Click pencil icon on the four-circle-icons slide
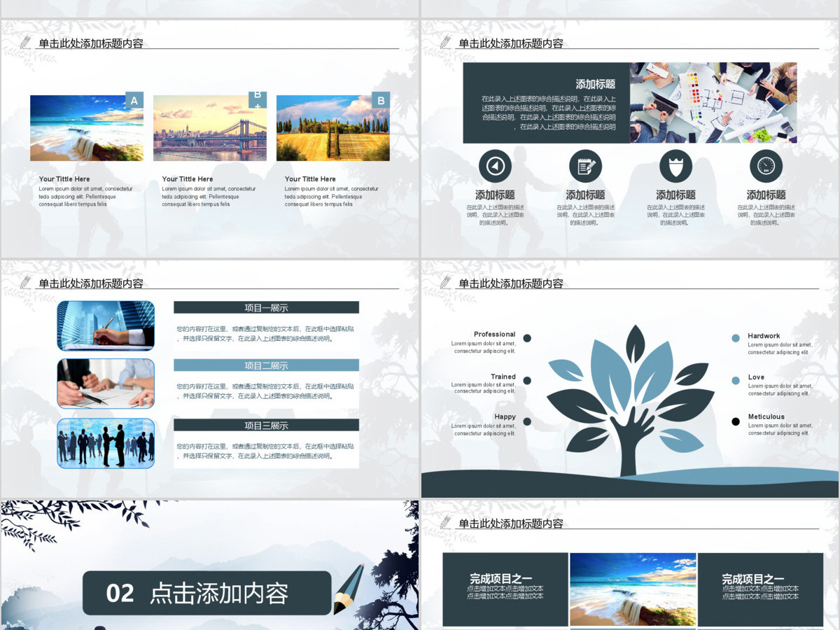The width and height of the screenshot is (840, 630). [446, 42]
